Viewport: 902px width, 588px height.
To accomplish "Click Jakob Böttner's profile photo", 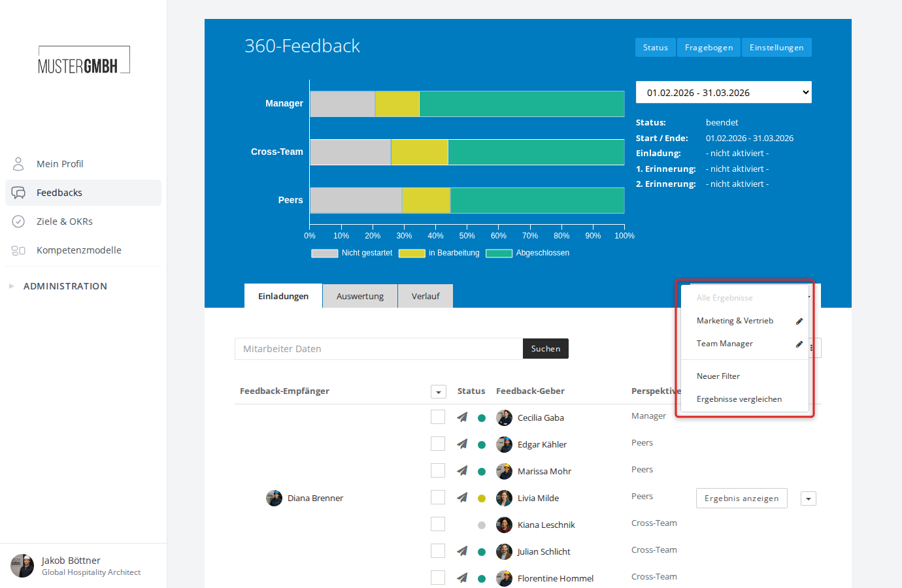I will [x=22, y=566].
